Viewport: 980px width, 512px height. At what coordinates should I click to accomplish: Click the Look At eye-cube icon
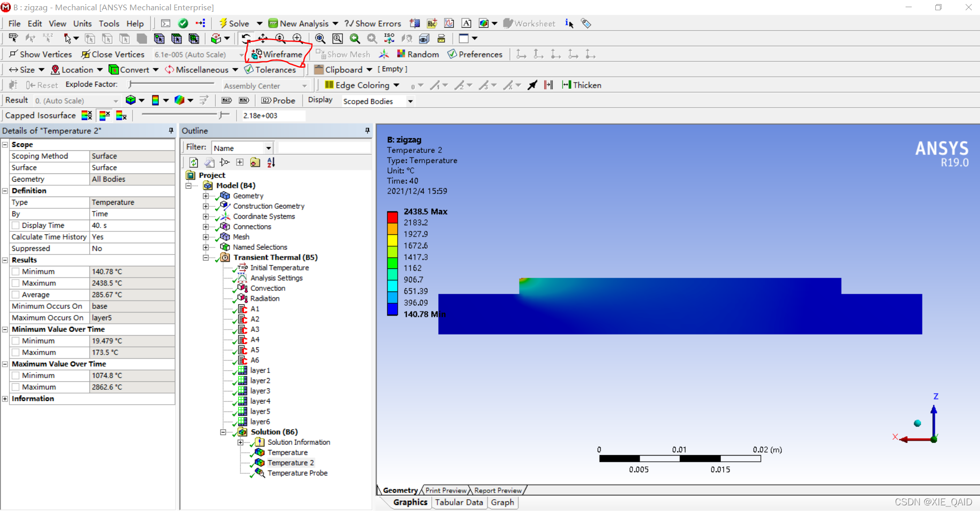pos(424,38)
